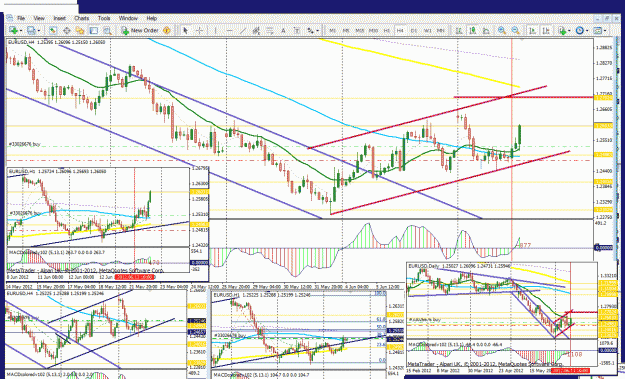Switch to Line Chart display
This screenshot has height=379, width=625.
tap(486, 30)
